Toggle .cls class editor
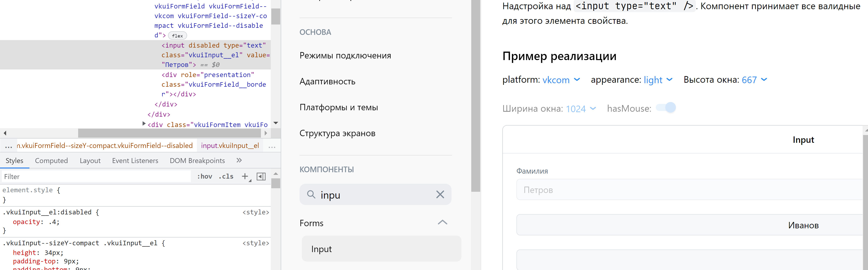 pos(226,176)
